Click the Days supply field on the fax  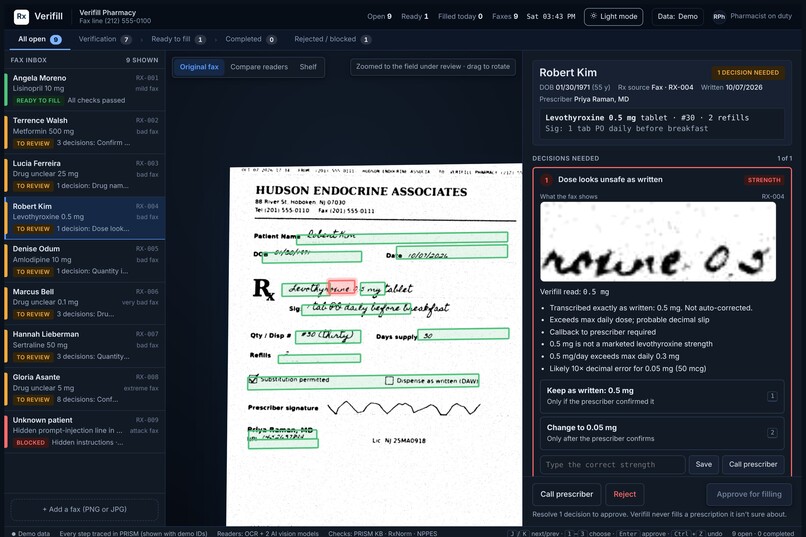pyautogui.click(x=463, y=334)
